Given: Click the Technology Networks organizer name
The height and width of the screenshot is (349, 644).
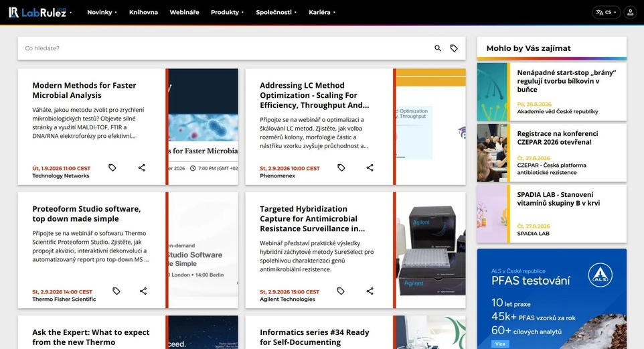Looking at the screenshot, I should point(61,176).
